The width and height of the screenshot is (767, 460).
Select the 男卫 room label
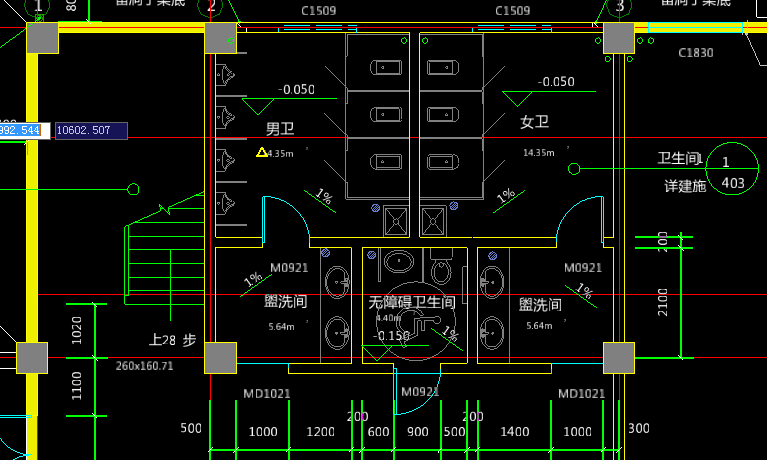pos(280,129)
